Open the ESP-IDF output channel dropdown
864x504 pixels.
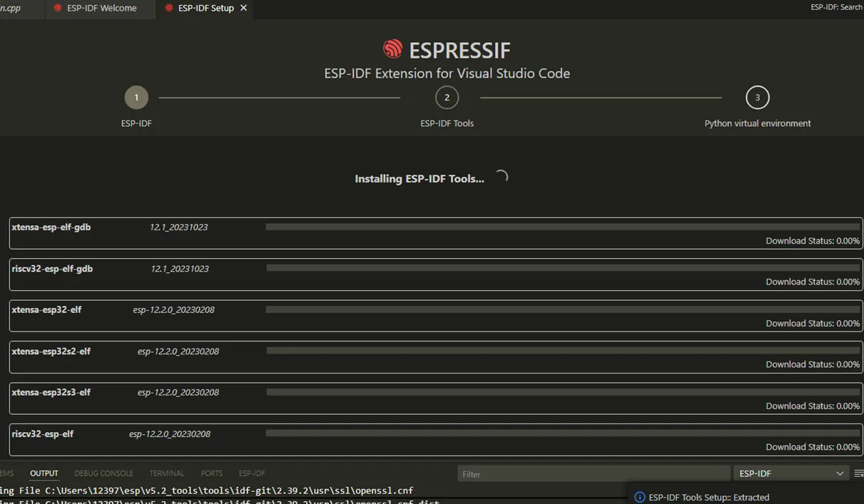point(791,473)
